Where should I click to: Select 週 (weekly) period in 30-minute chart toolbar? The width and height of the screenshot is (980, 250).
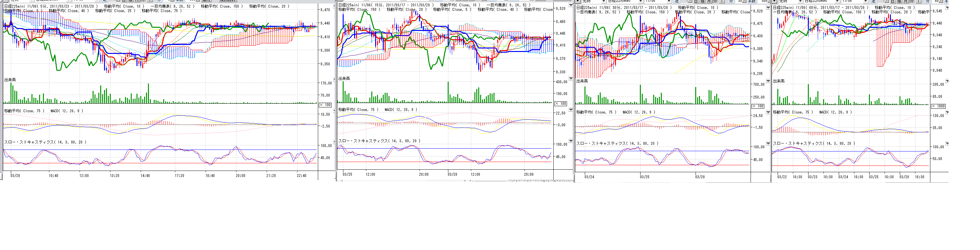702,2
